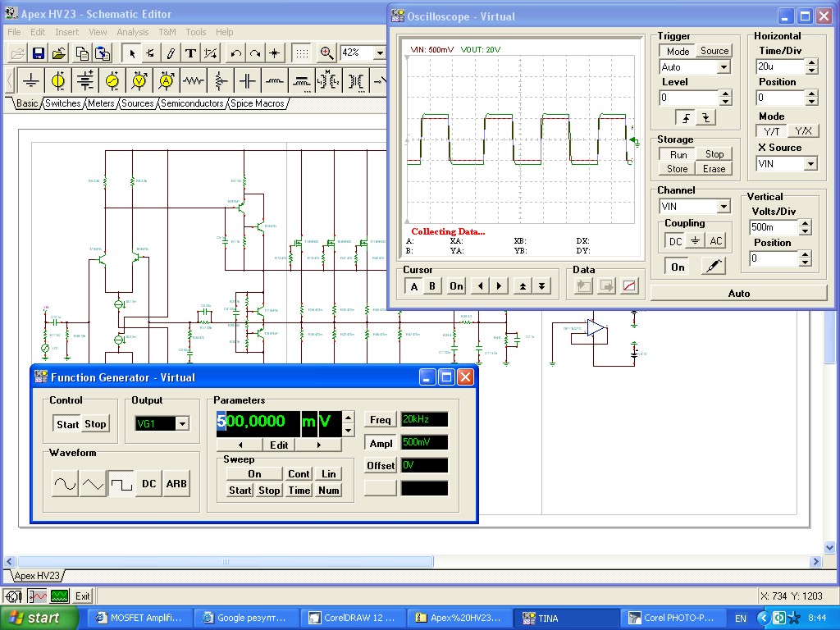Increase the function generator parameter value
840x630 pixels.
point(348,417)
